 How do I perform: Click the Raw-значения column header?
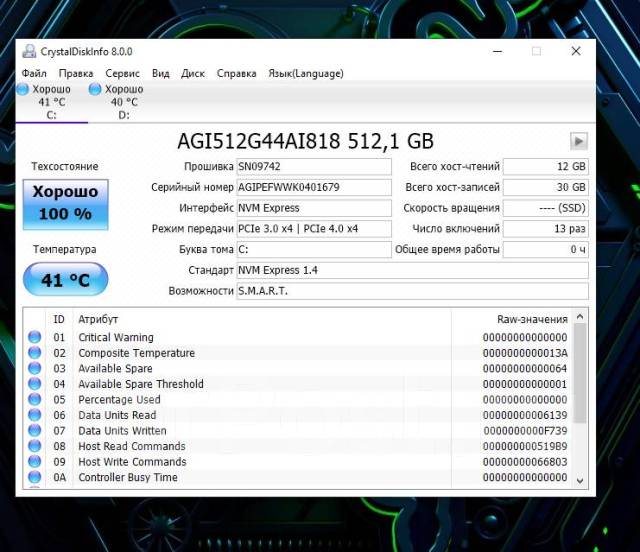(512, 319)
